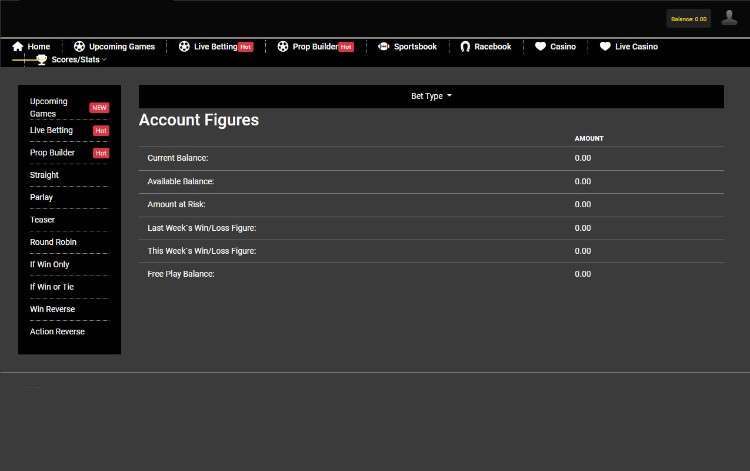Click the heart icon beside Live Casino
This screenshot has width=750, height=471.
pos(605,47)
